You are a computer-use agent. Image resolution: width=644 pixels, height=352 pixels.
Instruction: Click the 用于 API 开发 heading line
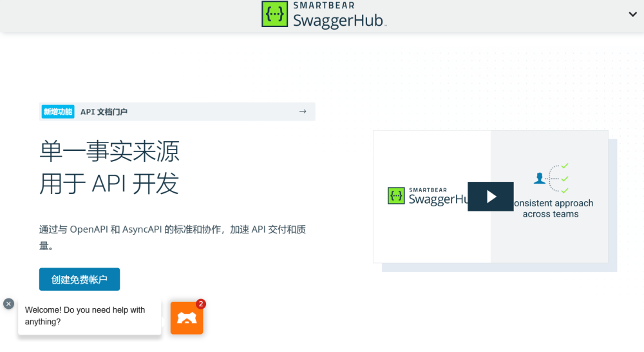(109, 183)
